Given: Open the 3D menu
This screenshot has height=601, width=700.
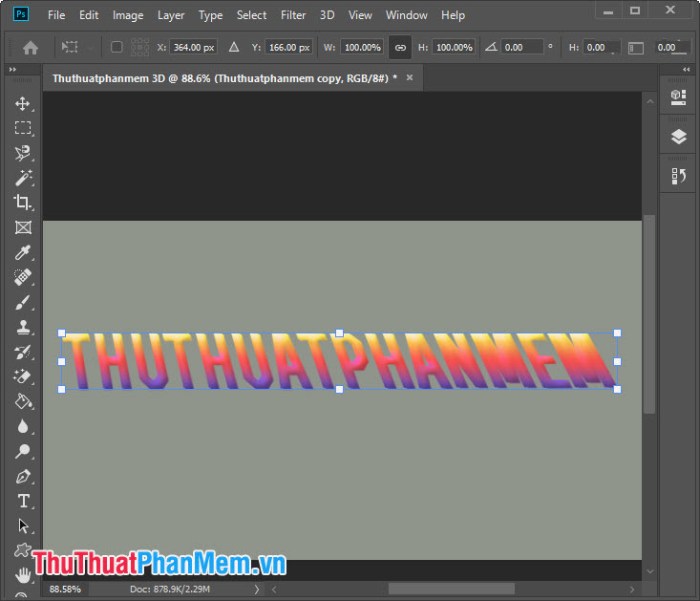Looking at the screenshot, I should point(327,15).
